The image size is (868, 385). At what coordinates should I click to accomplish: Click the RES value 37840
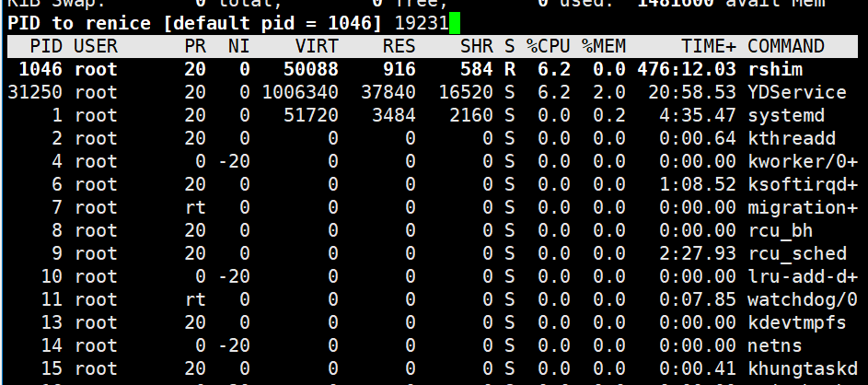[x=388, y=92]
